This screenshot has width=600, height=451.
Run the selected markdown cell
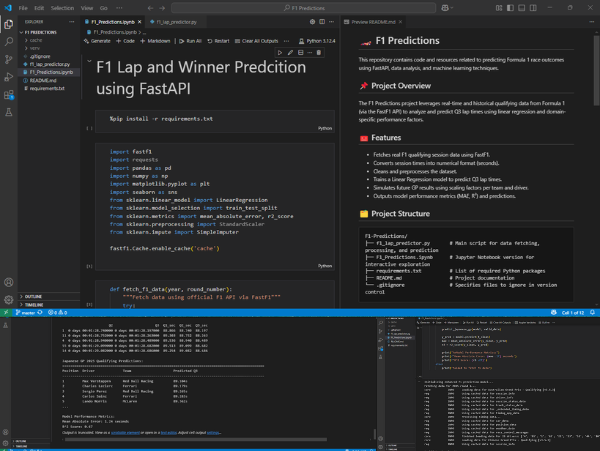click(x=280, y=52)
